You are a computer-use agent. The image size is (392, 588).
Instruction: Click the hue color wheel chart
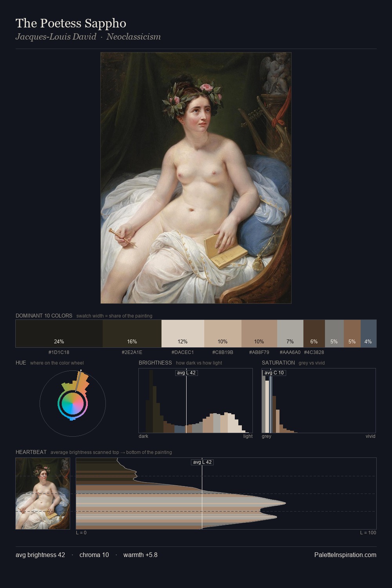[73, 403]
